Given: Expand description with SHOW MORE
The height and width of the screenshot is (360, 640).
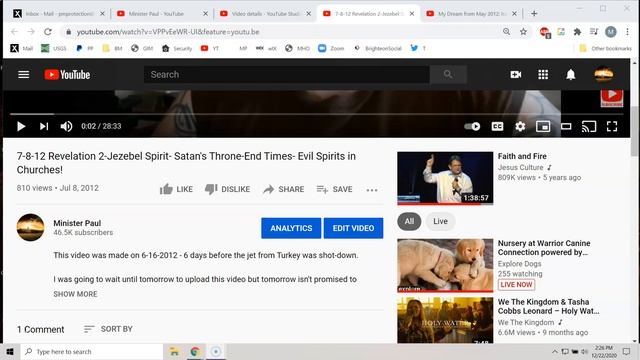Looking at the screenshot, I should point(75,294).
